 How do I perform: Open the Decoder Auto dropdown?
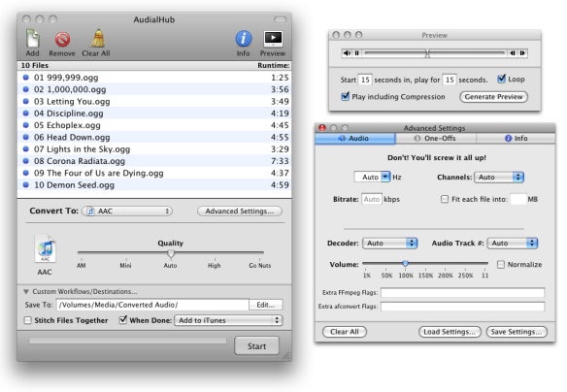coord(390,244)
